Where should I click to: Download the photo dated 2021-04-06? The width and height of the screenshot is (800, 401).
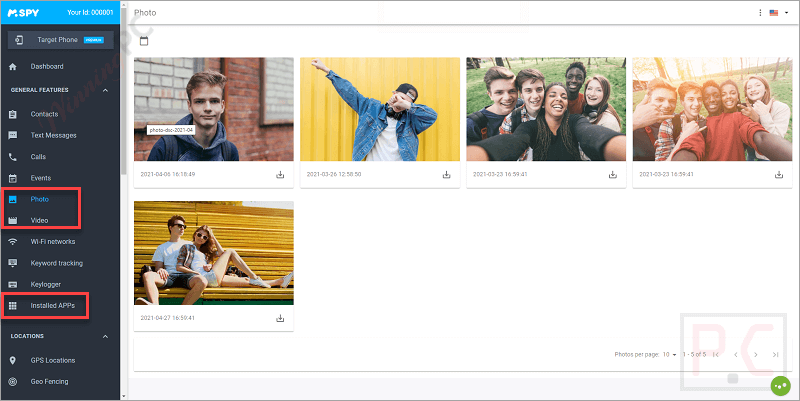(280, 174)
